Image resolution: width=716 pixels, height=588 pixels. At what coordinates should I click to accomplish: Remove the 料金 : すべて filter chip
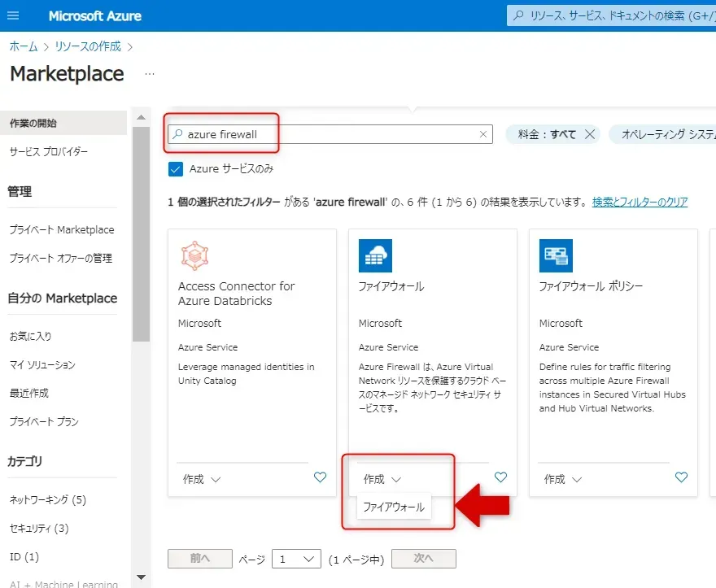[x=590, y=134]
